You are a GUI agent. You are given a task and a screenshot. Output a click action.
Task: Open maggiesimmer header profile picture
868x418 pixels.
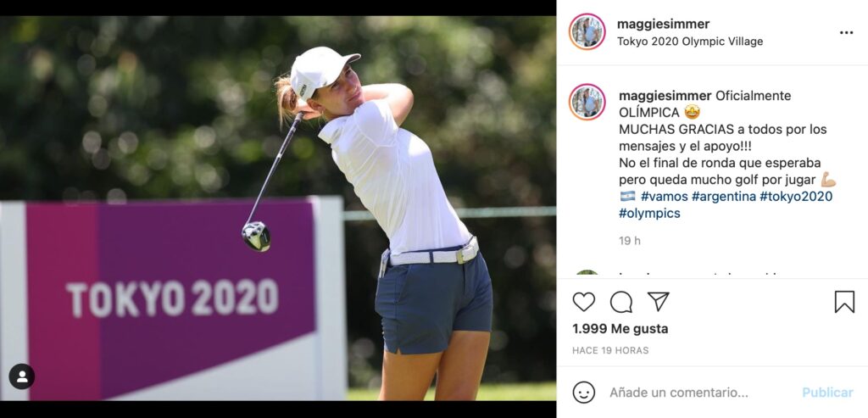coord(587,31)
